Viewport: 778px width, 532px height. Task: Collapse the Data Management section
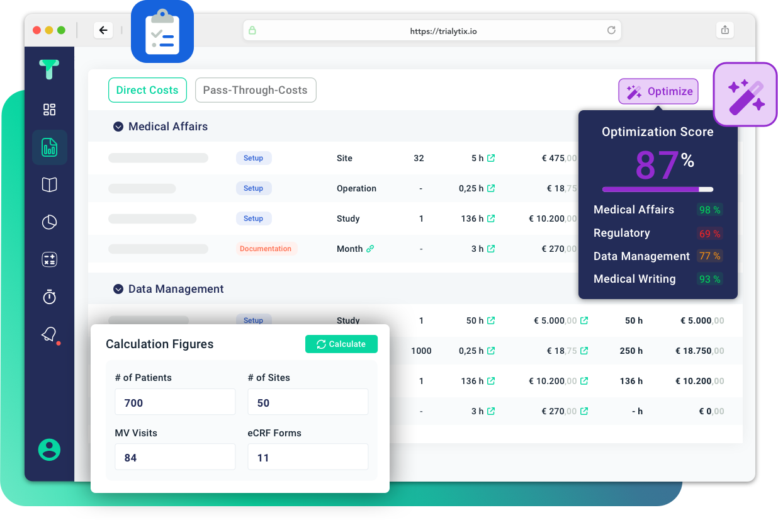118,288
